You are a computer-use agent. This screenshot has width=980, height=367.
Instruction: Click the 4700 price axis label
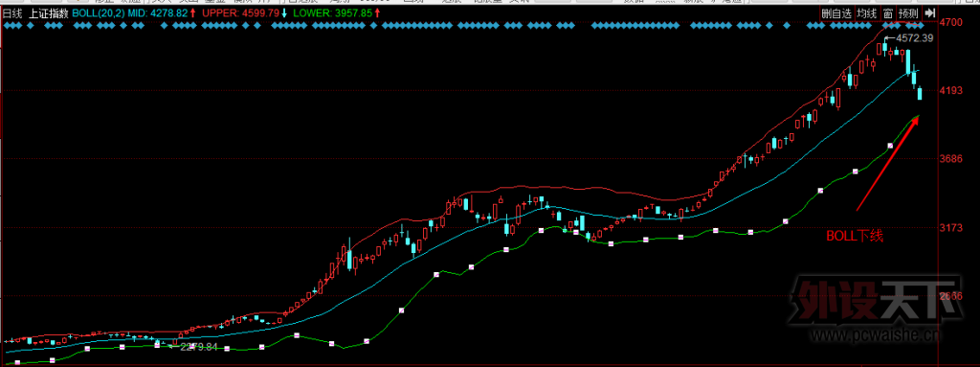[x=950, y=23]
